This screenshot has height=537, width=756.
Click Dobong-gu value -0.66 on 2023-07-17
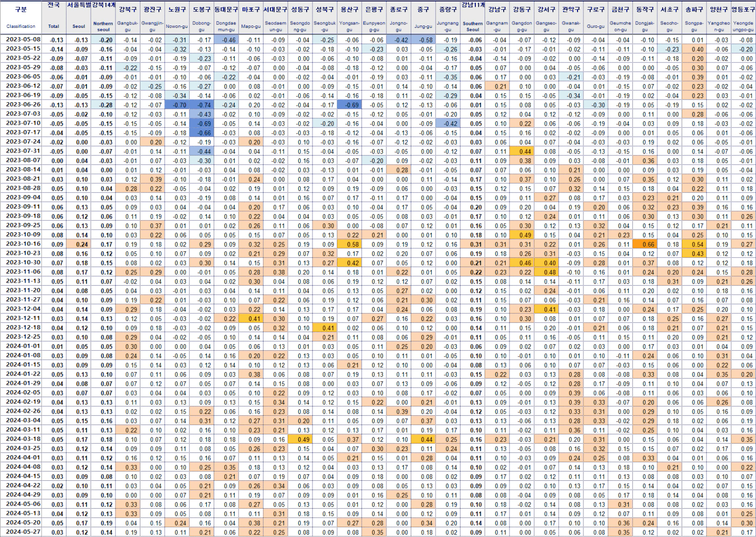point(201,133)
